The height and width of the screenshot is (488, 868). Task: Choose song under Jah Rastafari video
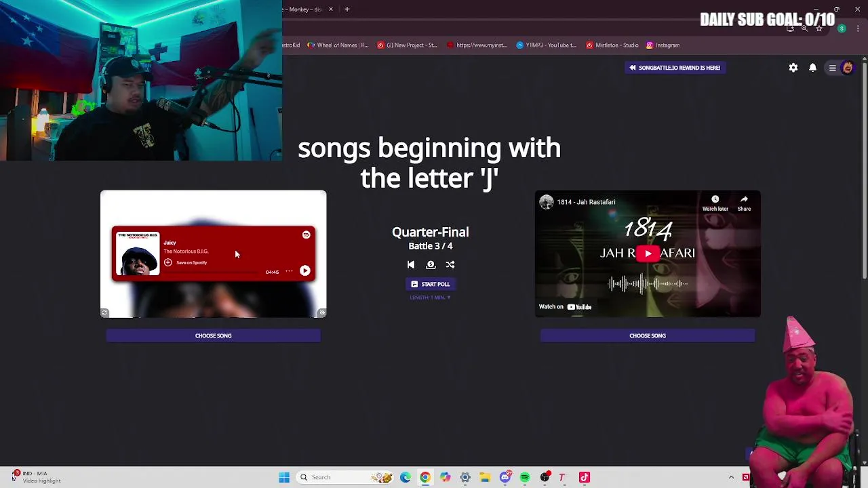[648, 335]
